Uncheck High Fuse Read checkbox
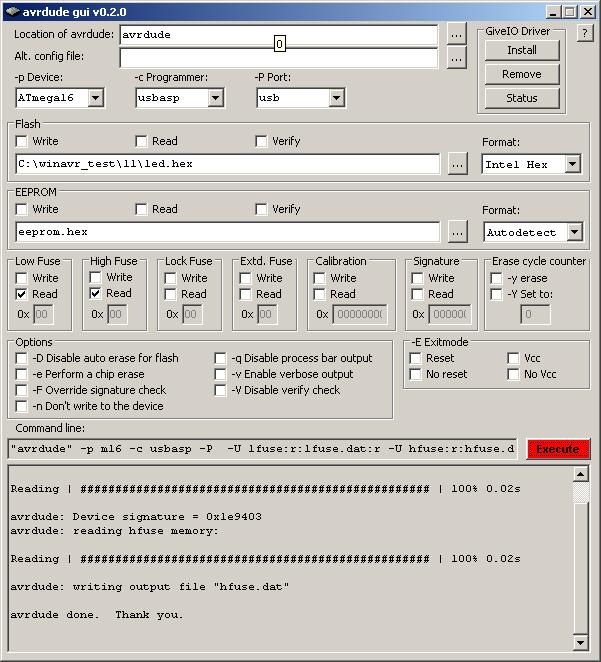 point(95,293)
